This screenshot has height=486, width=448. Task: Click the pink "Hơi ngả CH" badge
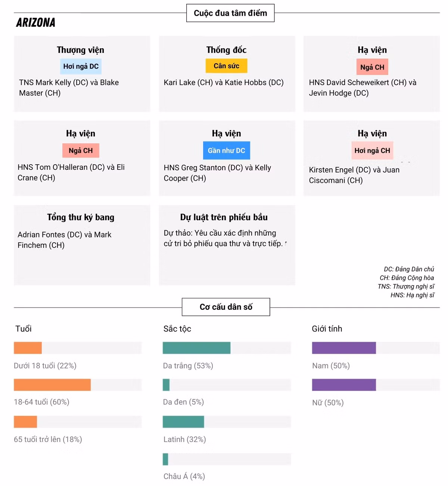tap(372, 150)
